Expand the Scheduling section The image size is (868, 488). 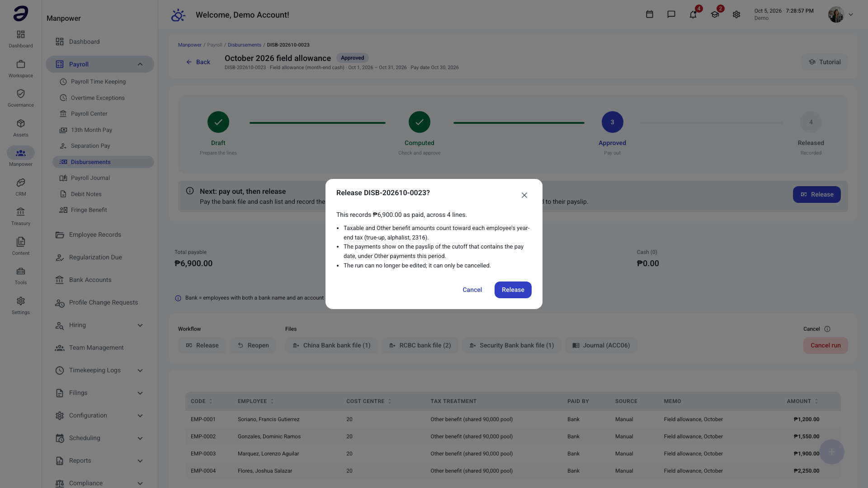[140, 438]
